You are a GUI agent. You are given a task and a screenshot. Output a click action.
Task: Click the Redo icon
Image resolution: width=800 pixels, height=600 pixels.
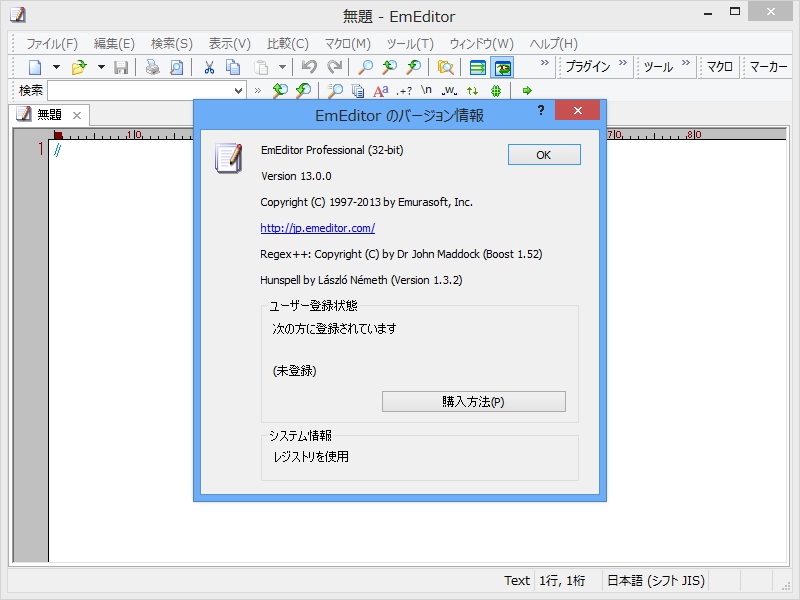pos(335,67)
